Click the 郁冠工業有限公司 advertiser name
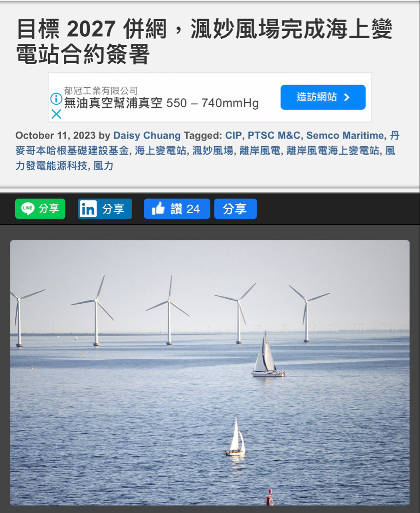Viewport: 420px width, 513px height. tap(101, 90)
